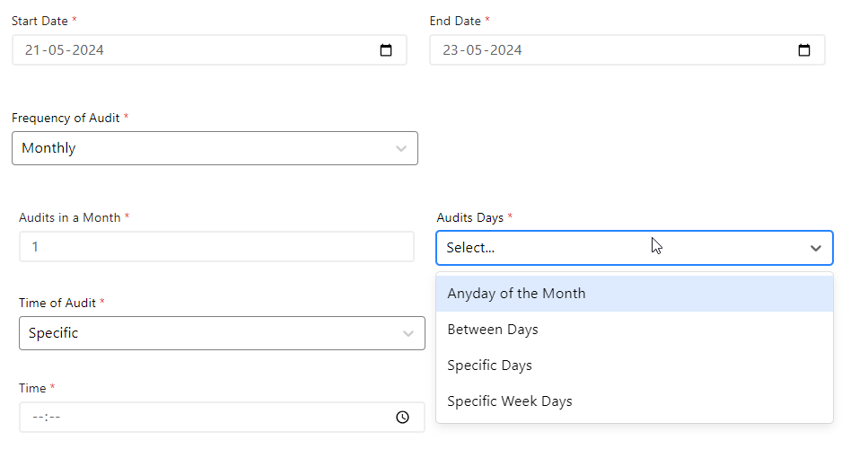
Task: Choose Between Days option
Action: click(493, 330)
